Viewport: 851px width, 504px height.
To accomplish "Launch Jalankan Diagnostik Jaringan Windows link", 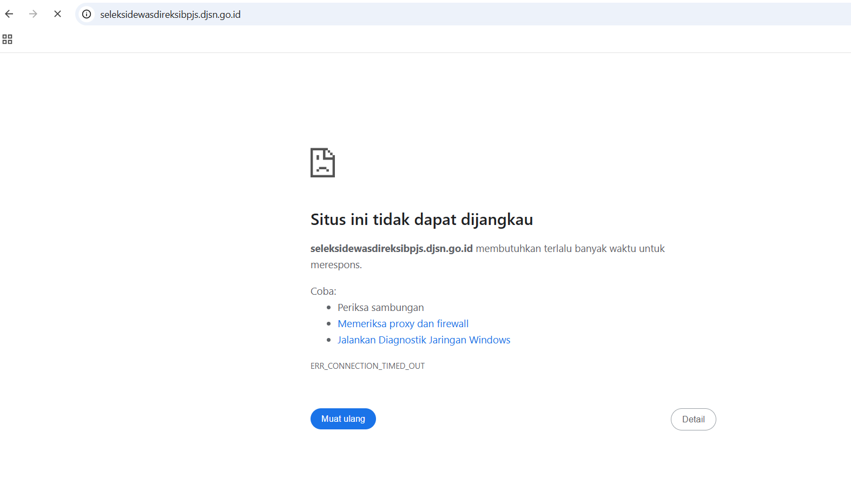I will click(424, 340).
